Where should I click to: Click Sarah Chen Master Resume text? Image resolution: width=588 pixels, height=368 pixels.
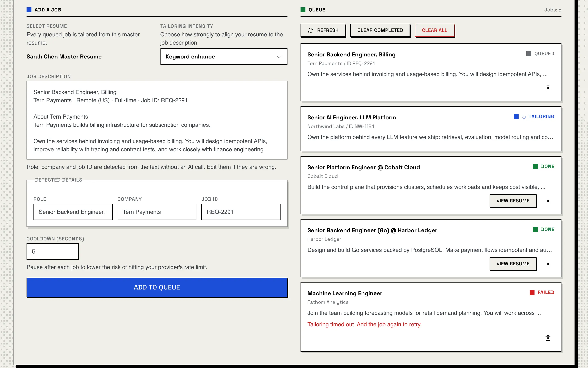pos(64,56)
